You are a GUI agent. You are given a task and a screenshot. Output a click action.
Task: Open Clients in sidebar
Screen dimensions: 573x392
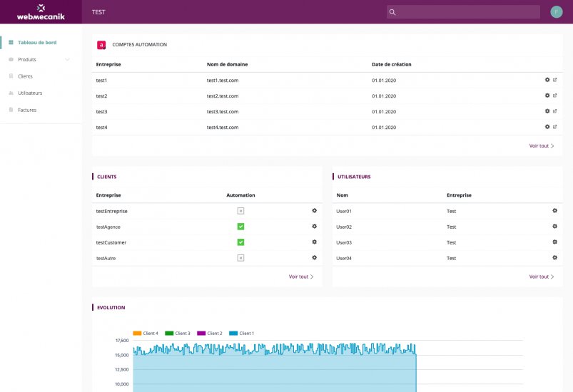pyautogui.click(x=25, y=76)
